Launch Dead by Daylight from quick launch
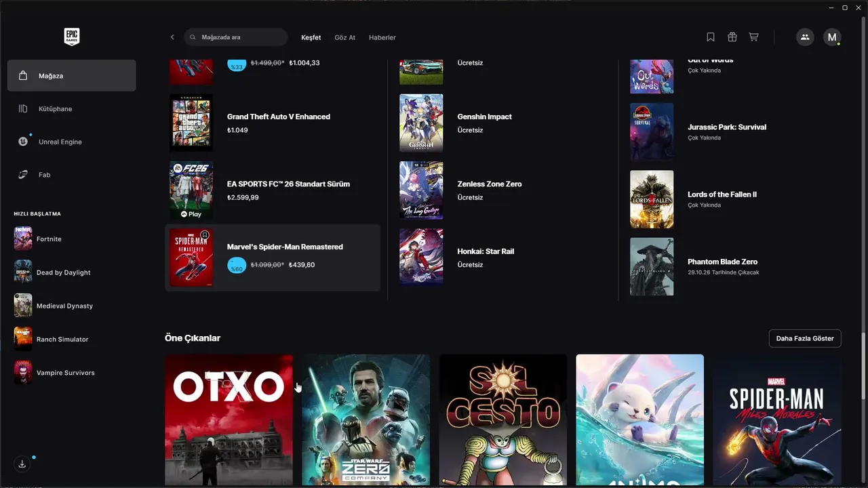The height and width of the screenshot is (488, 868). (x=71, y=272)
